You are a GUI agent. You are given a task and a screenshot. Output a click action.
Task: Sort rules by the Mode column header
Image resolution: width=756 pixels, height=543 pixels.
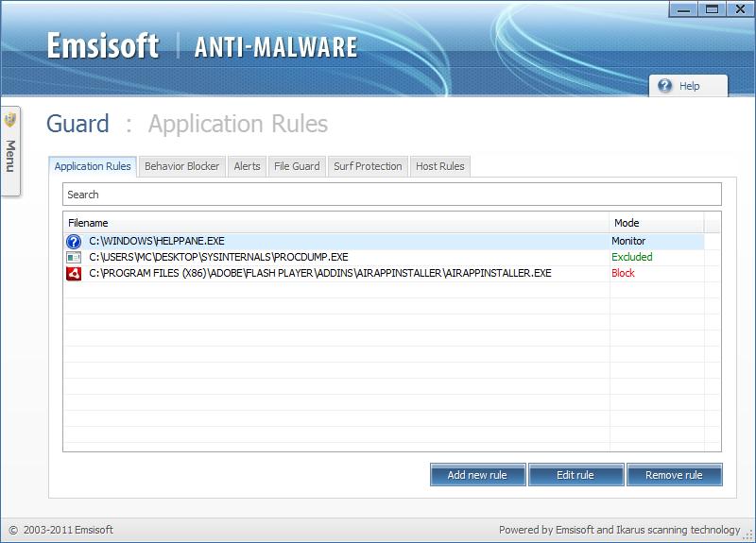pyautogui.click(x=656, y=223)
